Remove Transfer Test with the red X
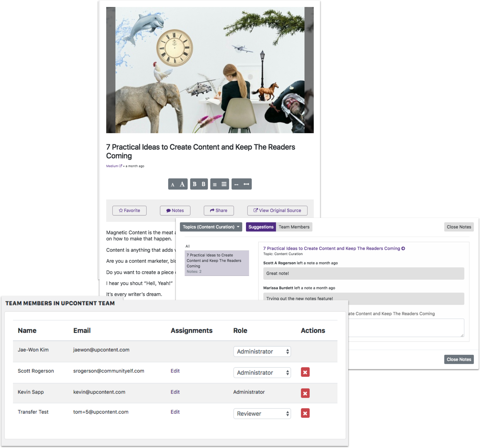Image resolution: width=480 pixels, height=448 pixels. pyautogui.click(x=305, y=413)
